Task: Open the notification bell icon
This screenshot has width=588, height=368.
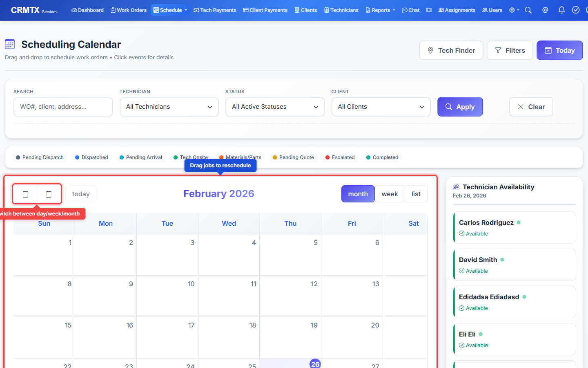Action: [561, 10]
